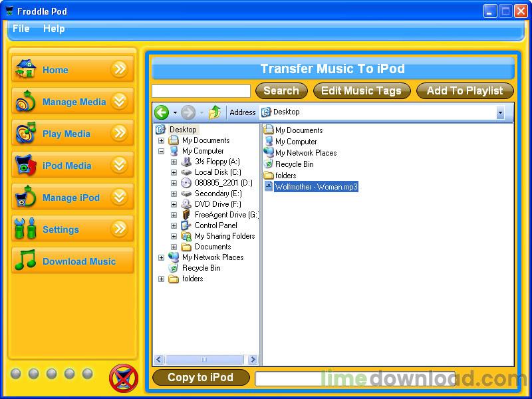The width and height of the screenshot is (532, 399).
Task: Click the 3½ Floppy drive icon
Action: point(186,162)
